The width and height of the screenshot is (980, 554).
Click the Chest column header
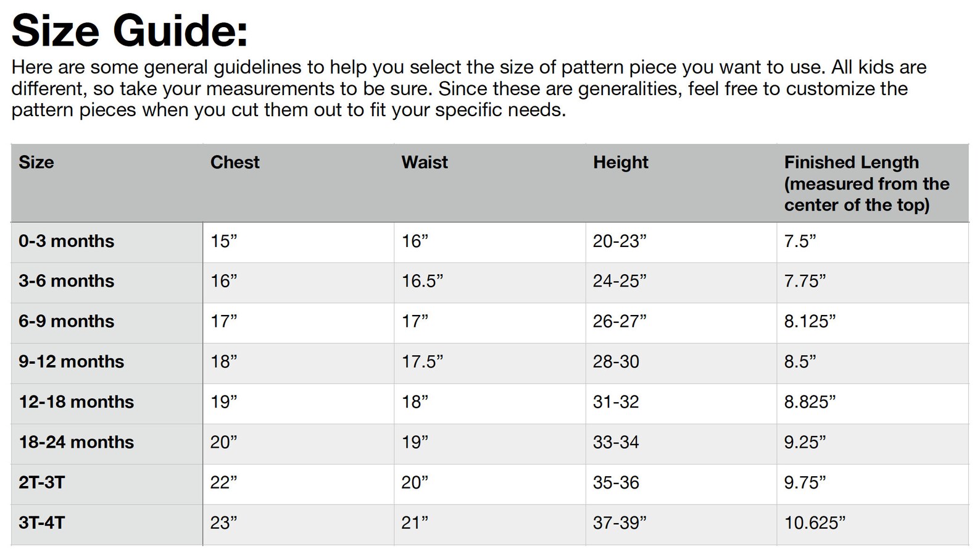click(x=235, y=162)
